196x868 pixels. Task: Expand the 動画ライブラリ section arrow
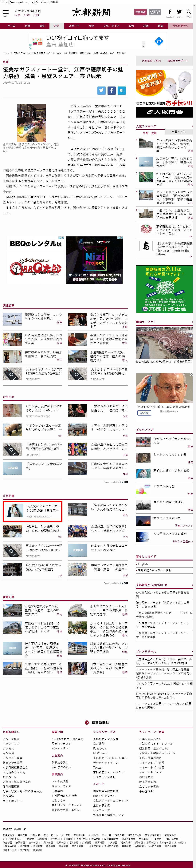[192, 322]
